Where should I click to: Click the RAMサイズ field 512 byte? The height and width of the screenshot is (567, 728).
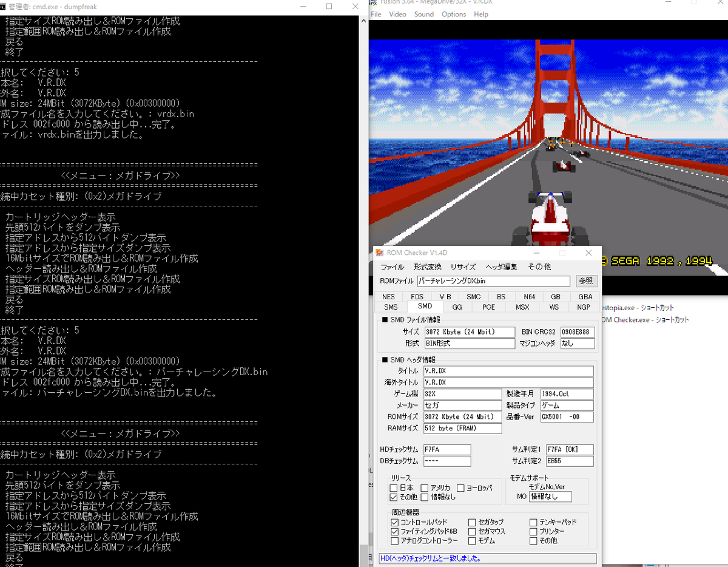[462, 429]
